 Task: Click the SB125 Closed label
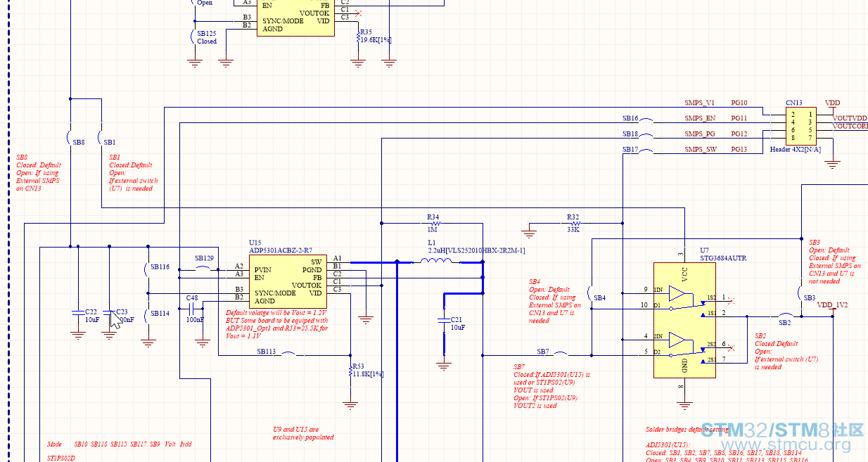(207, 37)
